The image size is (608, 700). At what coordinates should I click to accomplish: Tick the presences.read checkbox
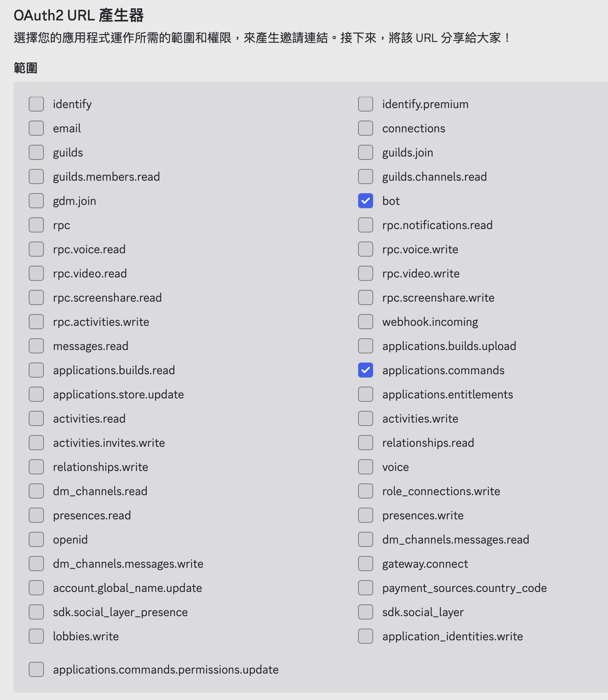(36, 516)
